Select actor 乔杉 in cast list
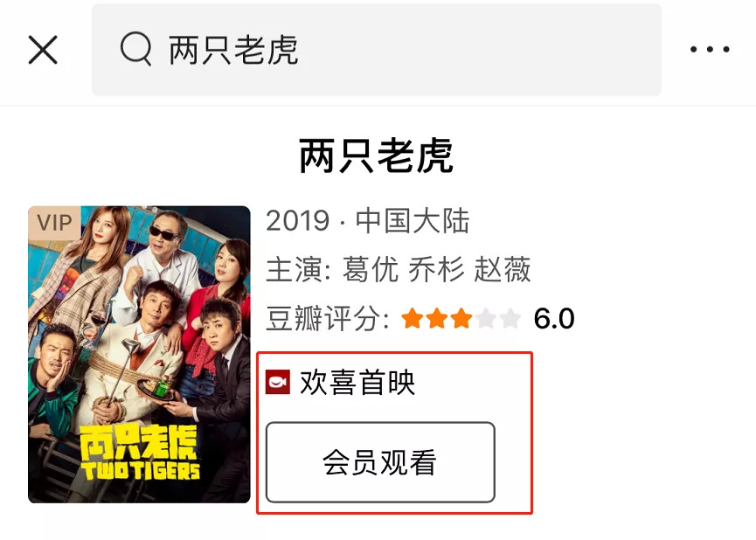This screenshot has height=540, width=756. 436,269
